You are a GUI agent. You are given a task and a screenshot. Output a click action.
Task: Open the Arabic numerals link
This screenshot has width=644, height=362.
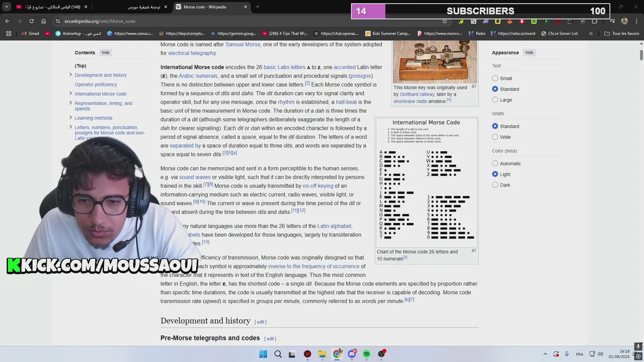pos(198,76)
